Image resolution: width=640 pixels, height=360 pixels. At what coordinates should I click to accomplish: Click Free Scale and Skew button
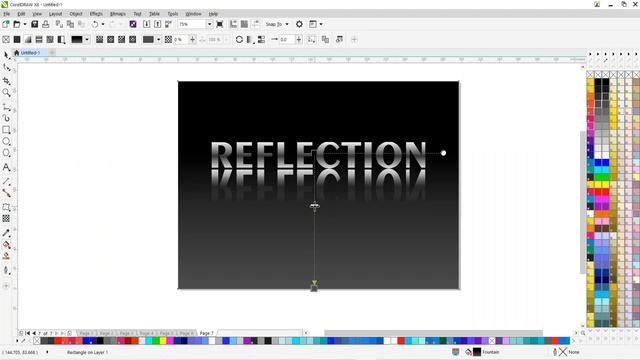tap(312, 40)
